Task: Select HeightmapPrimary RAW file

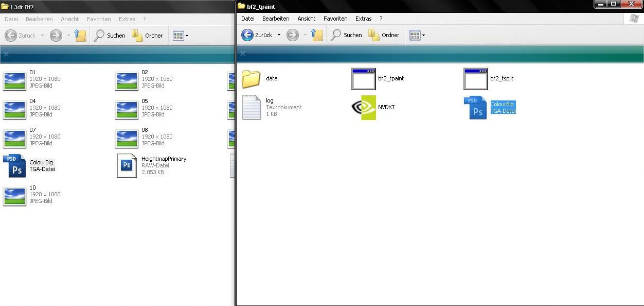Action: (127, 165)
